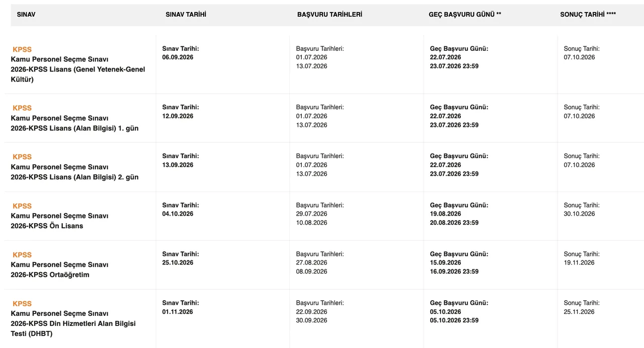Viewport: 644px width, 348px height.
Task: Open KPSS link above Alan Bilgisi 2. gün
Action: [x=22, y=157]
